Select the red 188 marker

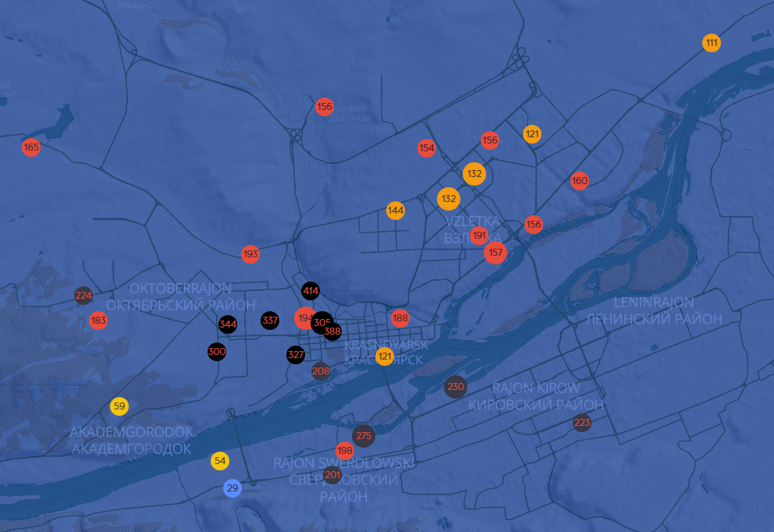click(400, 318)
